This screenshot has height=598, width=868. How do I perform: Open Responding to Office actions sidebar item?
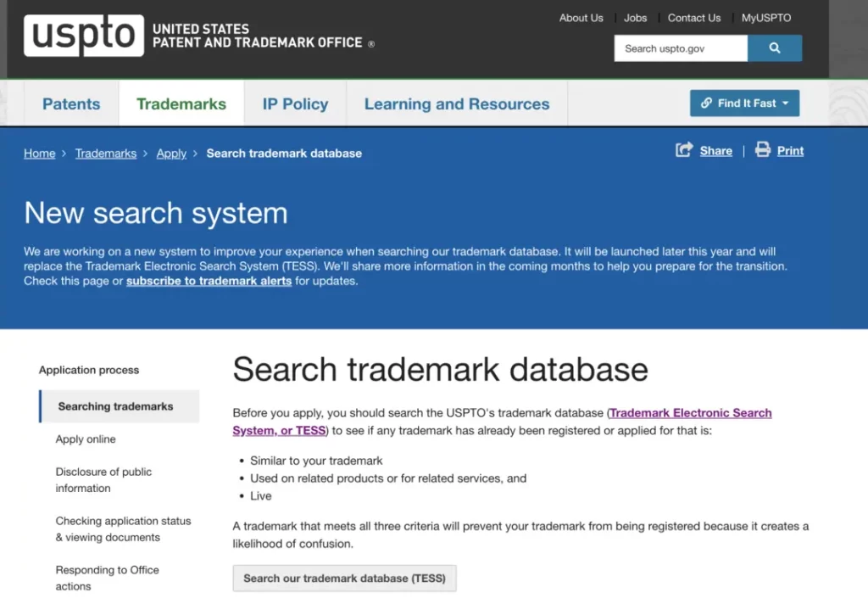pos(107,578)
